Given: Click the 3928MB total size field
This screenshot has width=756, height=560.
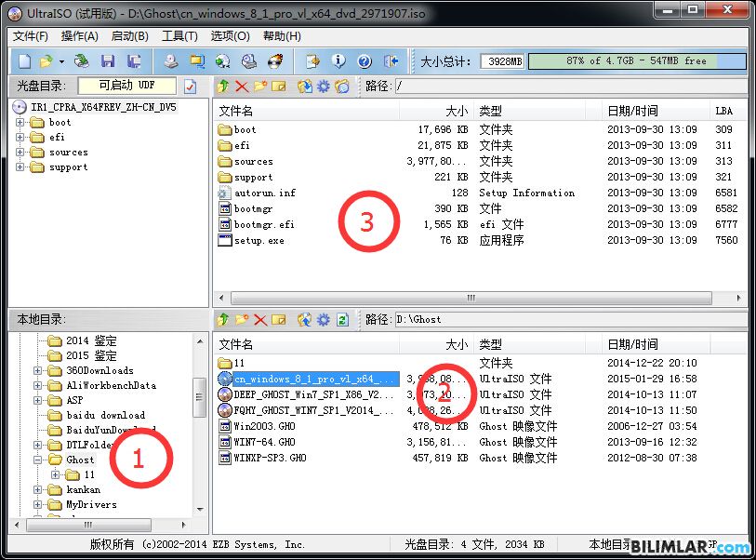Looking at the screenshot, I should tap(503, 61).
